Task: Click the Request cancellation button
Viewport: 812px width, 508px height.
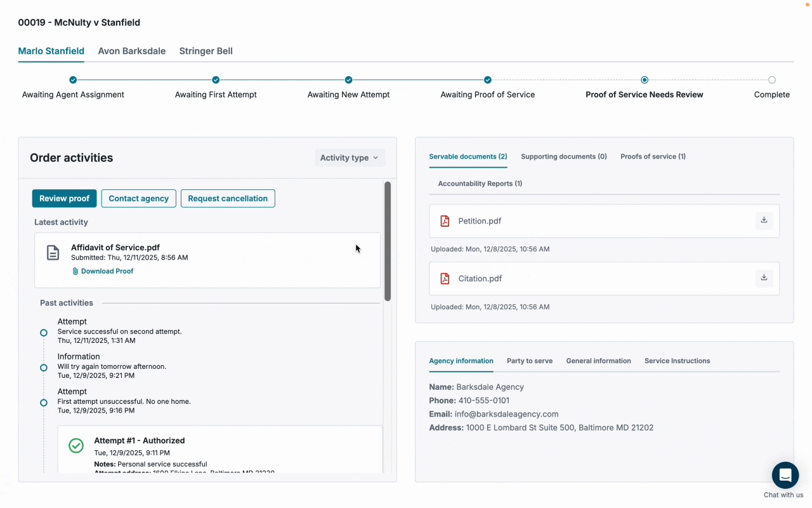Action: [228, 198]
